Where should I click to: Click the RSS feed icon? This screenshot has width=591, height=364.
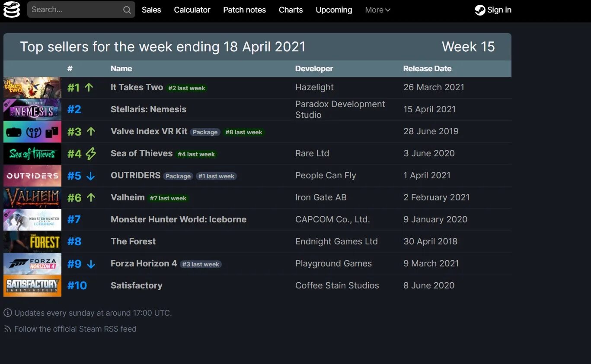click(x=8, y=329)
